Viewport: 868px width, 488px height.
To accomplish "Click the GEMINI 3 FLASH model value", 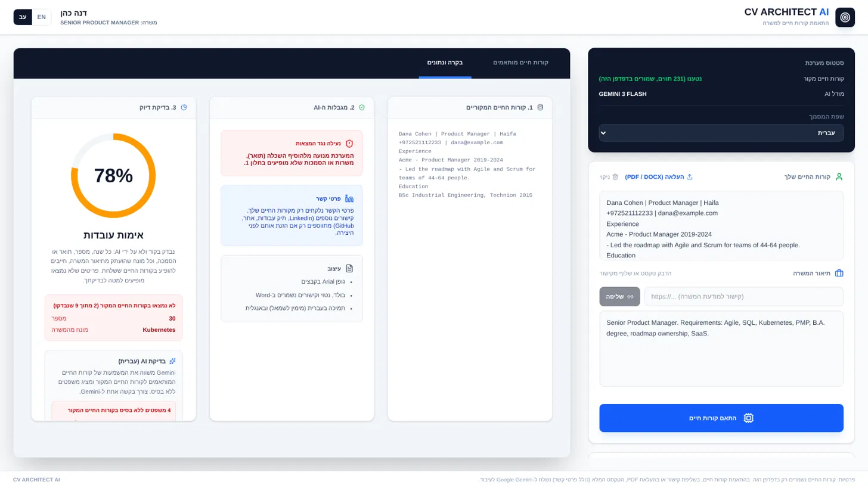I will click(x=622, y=94).
